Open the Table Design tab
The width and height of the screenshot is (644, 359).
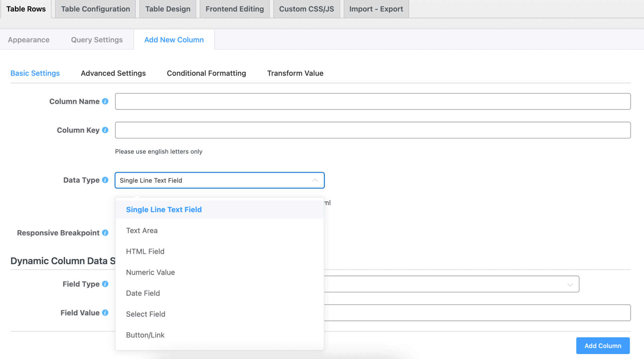click(168, 9)
